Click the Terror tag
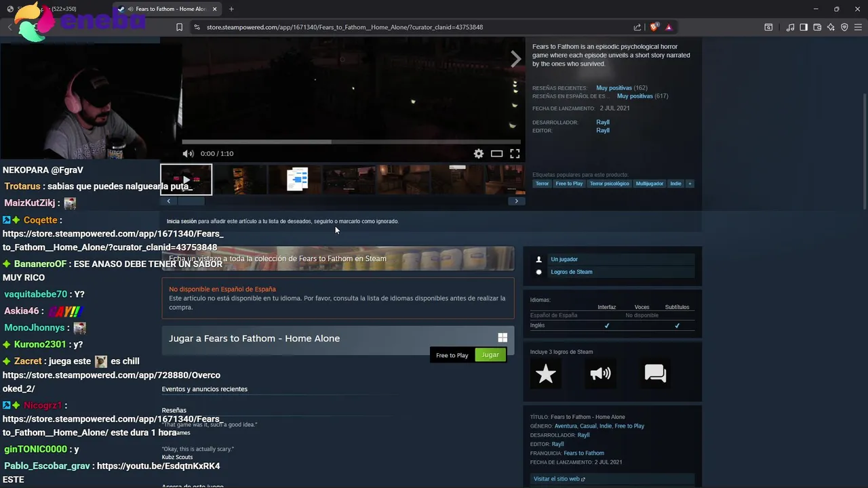The image size is (868, 488). [542, 184]
